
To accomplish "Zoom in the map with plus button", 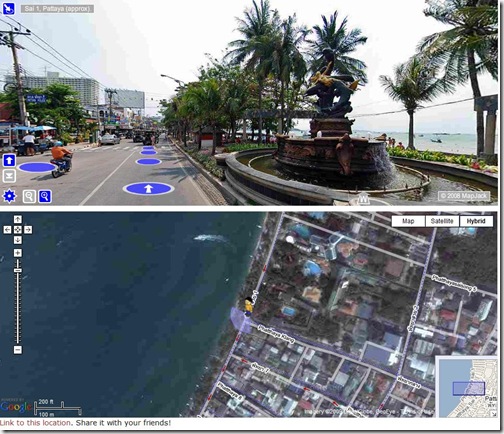I will 18,253.
